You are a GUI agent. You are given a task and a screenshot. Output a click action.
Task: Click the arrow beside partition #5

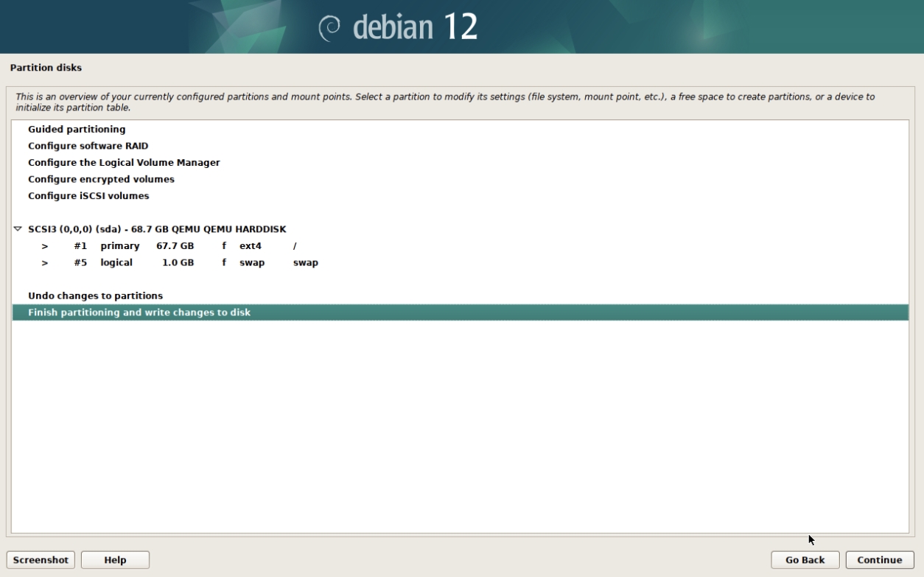click(x=45, y=262)
